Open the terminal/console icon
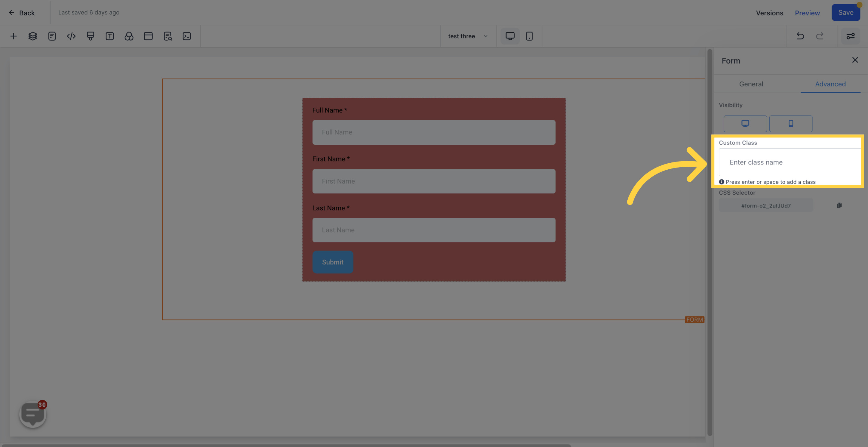Viewport: 868px width, 447px height. [x=187, y=36]
